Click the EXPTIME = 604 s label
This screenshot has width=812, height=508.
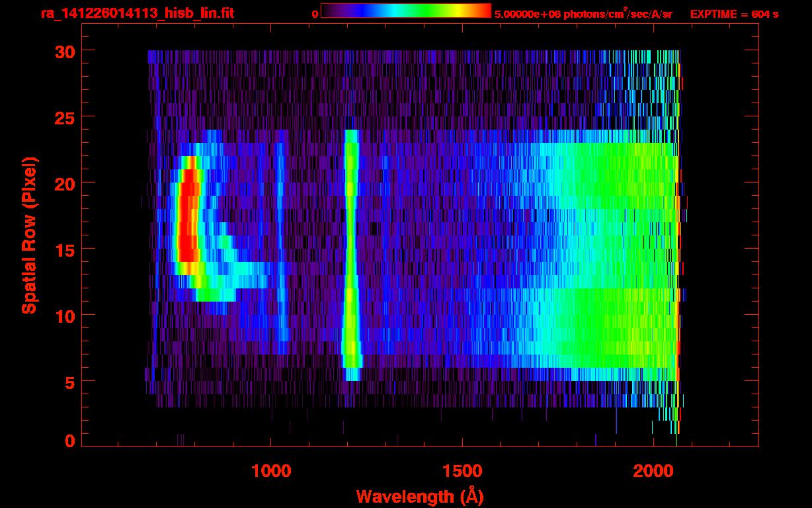click(x=734, y=14)
